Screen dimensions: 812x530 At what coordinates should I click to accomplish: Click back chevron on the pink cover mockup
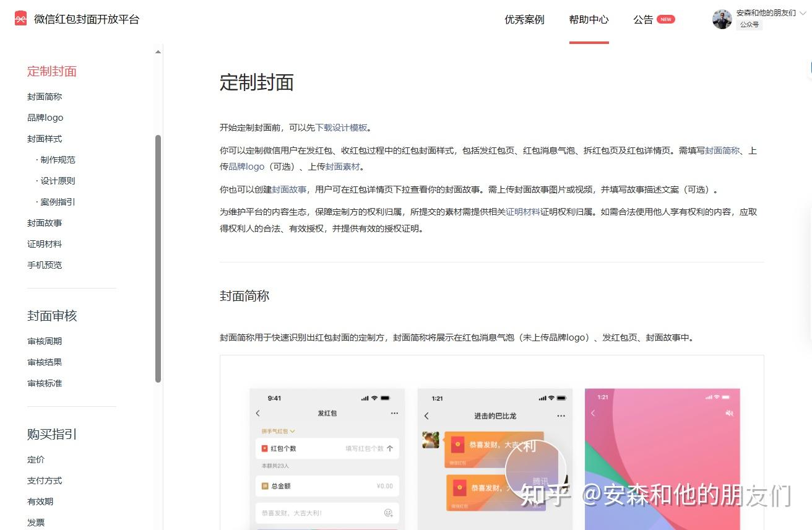click(593, 413)
